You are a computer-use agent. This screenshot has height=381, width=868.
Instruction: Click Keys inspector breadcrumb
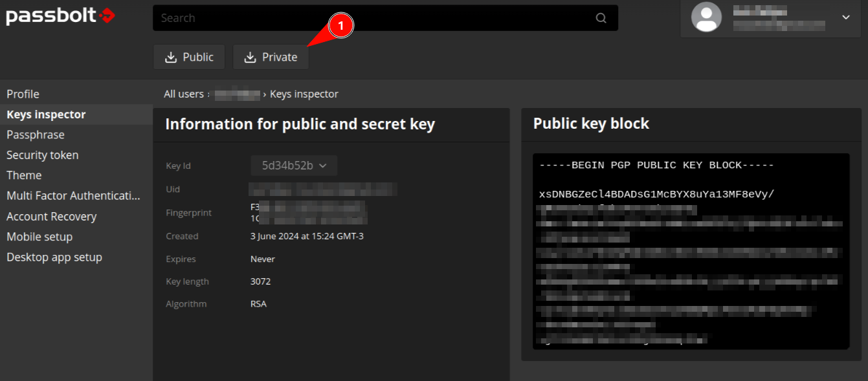(304, 94)
